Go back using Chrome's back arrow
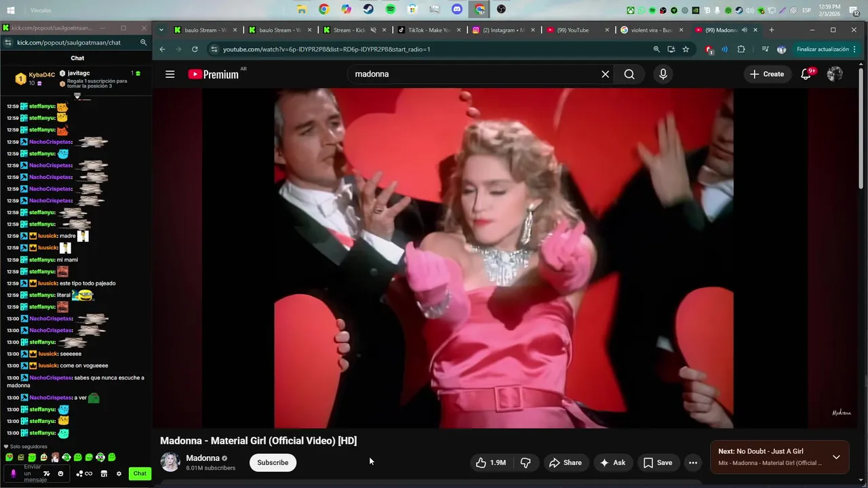Viewport: 868px width, 488px height. point(162,49)
